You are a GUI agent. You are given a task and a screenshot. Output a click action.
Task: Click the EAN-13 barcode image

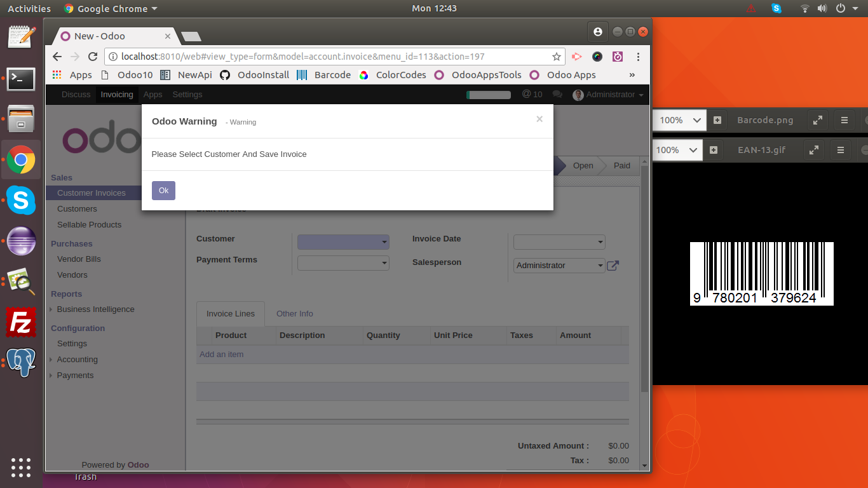762,273
